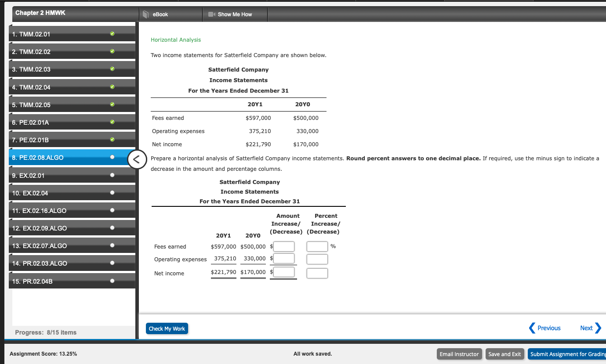Go to item 9. EX.02.01
The image size is (606, 364).
click(72, 175)
